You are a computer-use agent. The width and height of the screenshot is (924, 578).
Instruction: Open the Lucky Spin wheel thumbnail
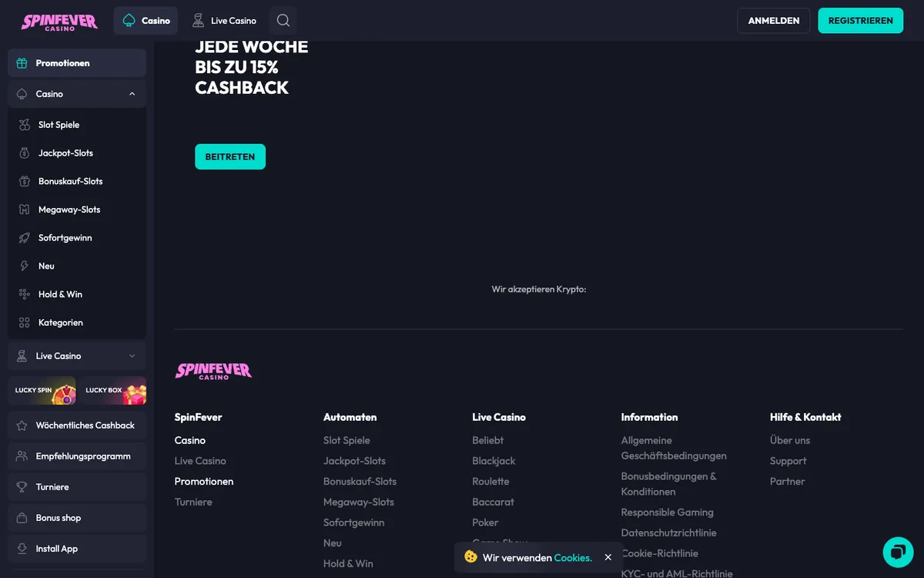pyautogui.click(x=42, y=390)
